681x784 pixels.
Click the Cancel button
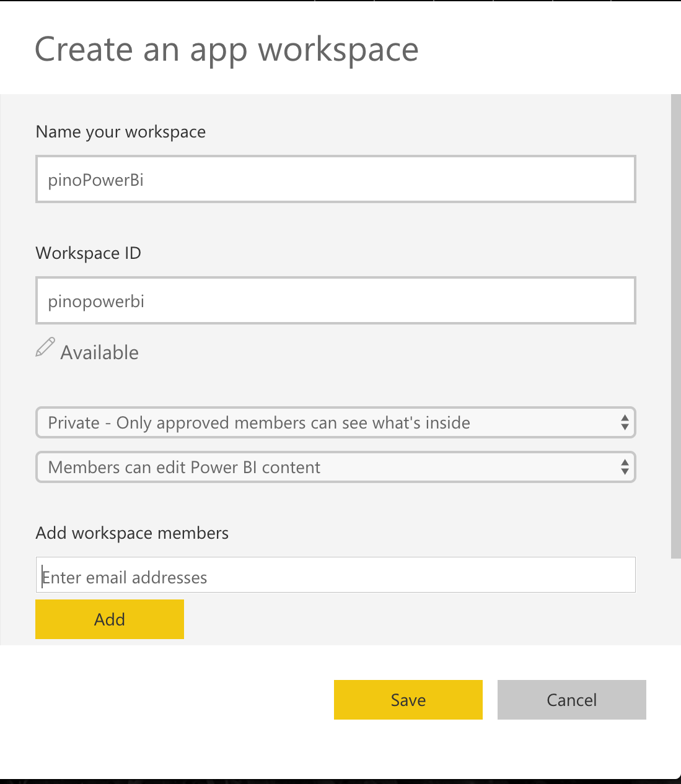coord(572,700)
